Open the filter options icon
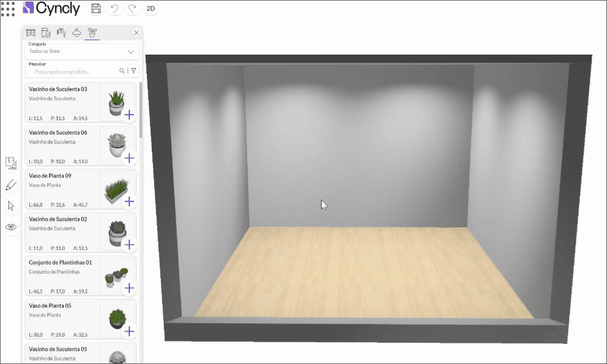 [x=134, y=71]
